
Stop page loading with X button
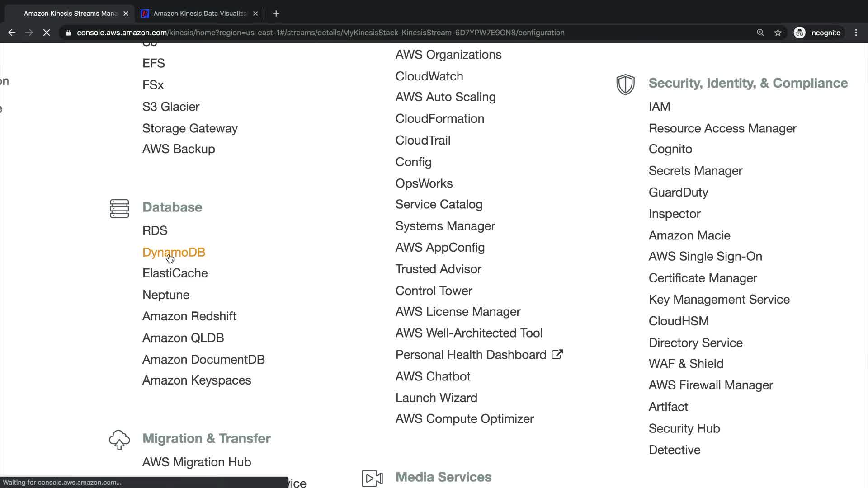[x=47, y=33]
